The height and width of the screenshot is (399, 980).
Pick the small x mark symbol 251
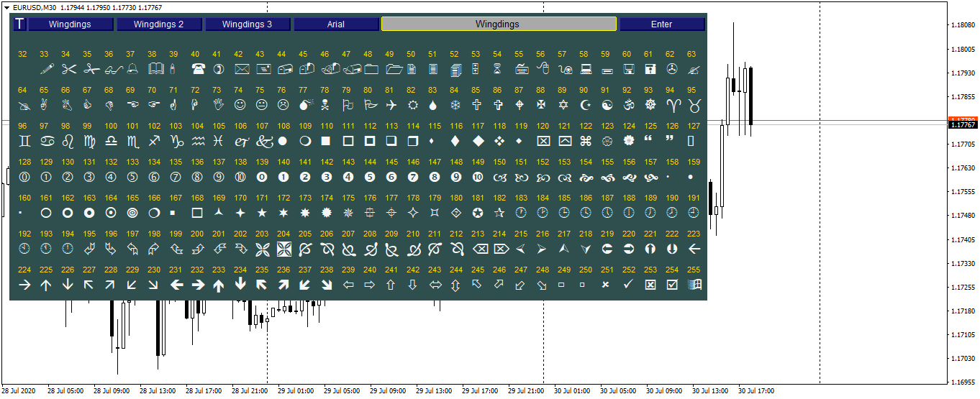(x=606, y=285)
